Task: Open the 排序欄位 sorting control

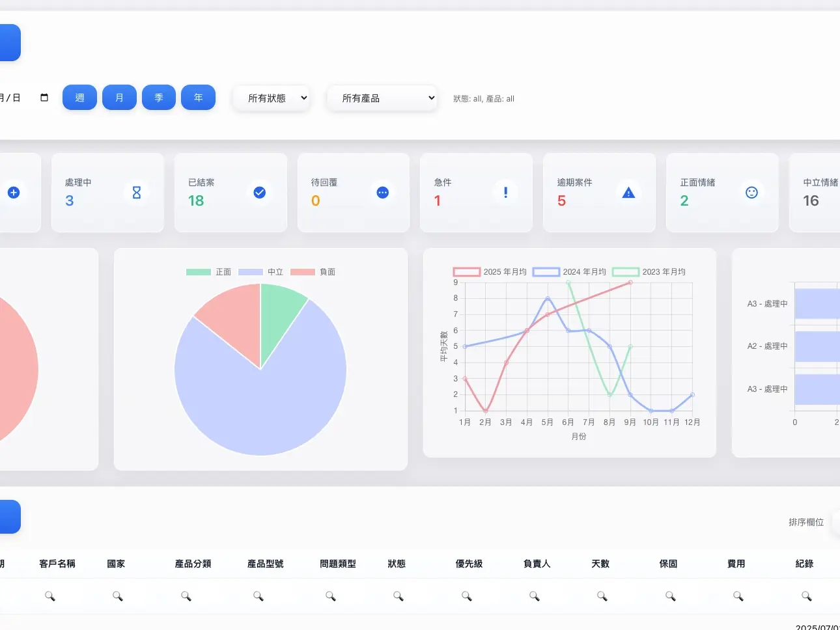Action: 805,522
